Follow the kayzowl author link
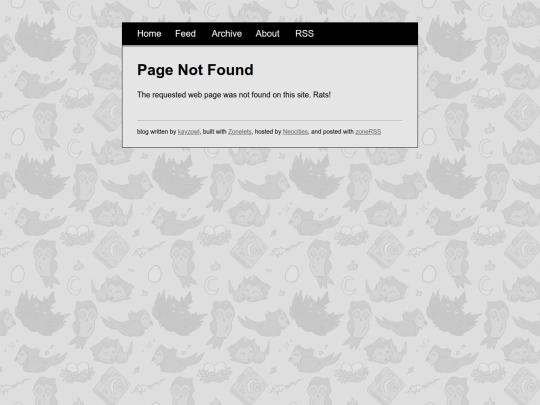The height and width of the screenshot is (405, 540). pos(188,132)
